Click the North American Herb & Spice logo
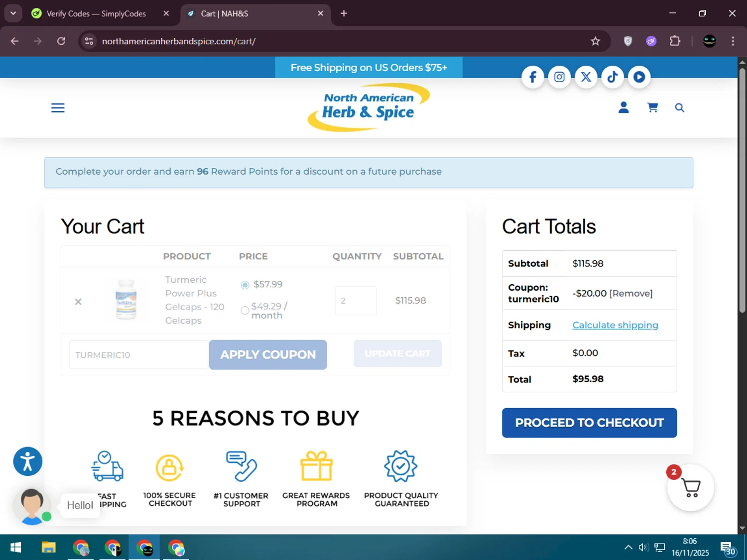The height and width of the screenshot is (560, 747). pyautogui.click(x=369, y=107)
